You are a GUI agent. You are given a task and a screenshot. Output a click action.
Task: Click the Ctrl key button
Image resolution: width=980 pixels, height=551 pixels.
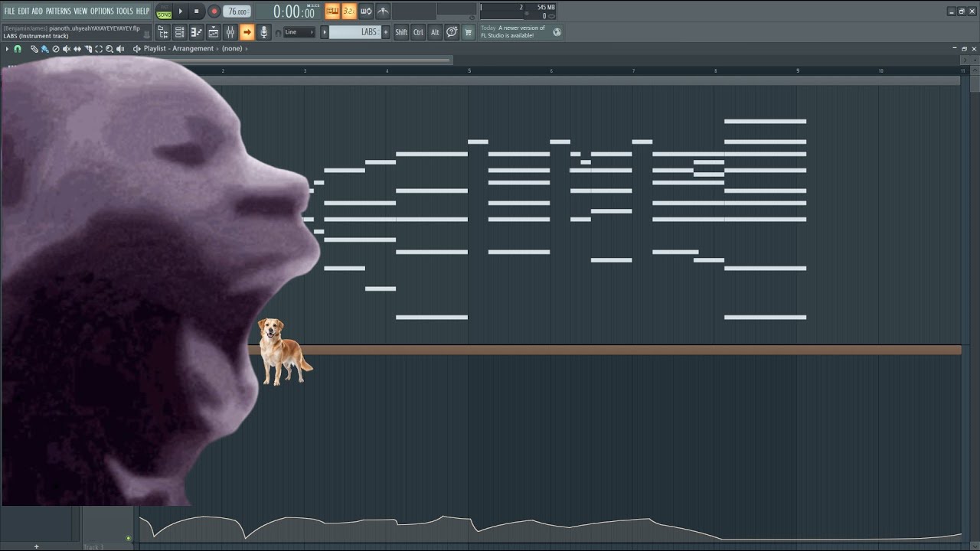point(418,32)
